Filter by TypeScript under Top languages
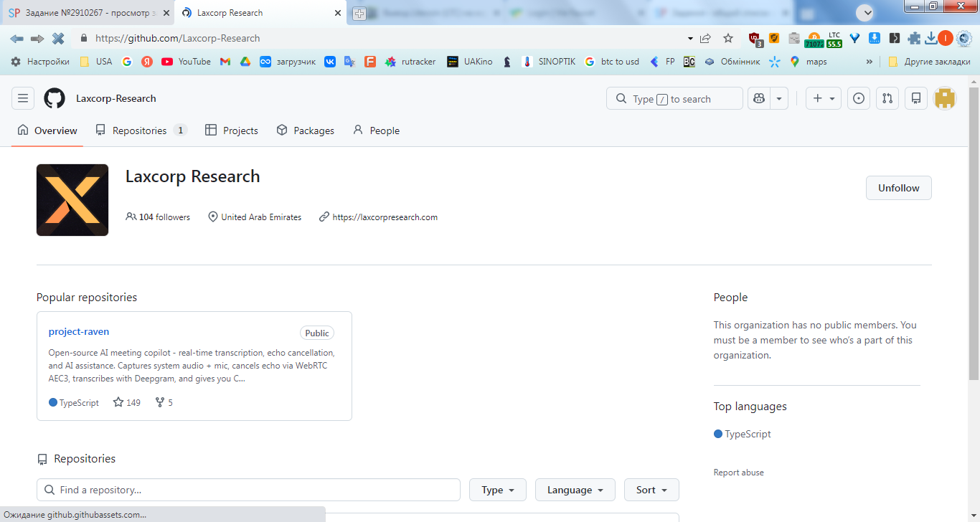 click(x=743, y=434)
